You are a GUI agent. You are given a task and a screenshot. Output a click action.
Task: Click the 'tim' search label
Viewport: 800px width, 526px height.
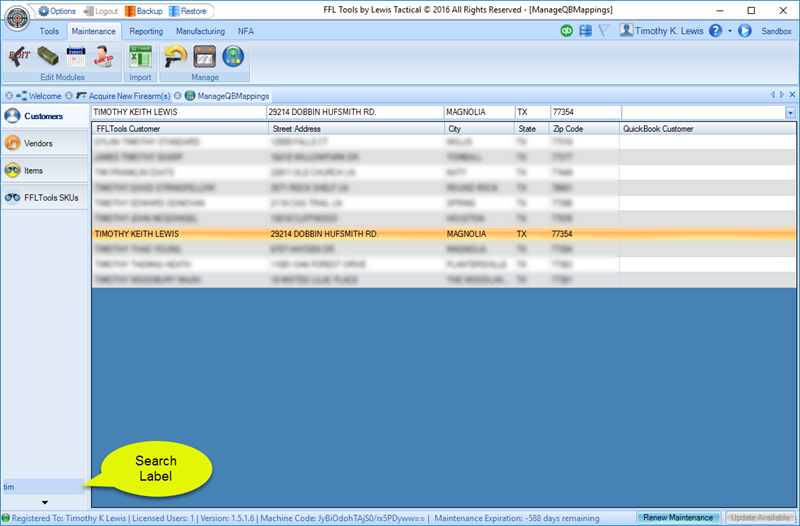pos(43,487)
